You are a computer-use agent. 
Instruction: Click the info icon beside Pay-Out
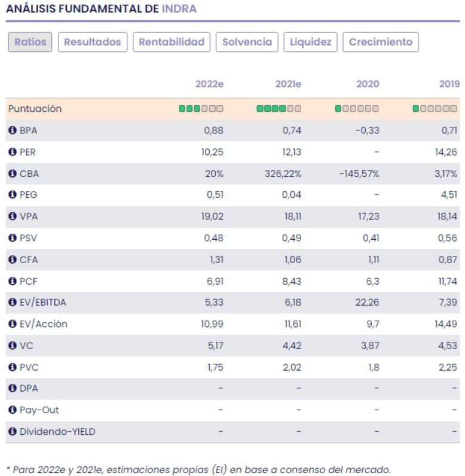tap(11, 410)
